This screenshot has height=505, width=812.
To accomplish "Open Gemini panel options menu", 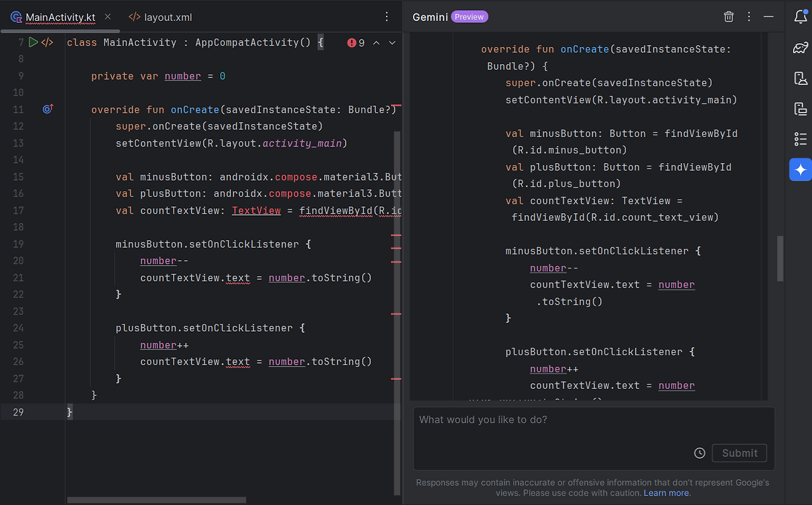I will [749, 17].
